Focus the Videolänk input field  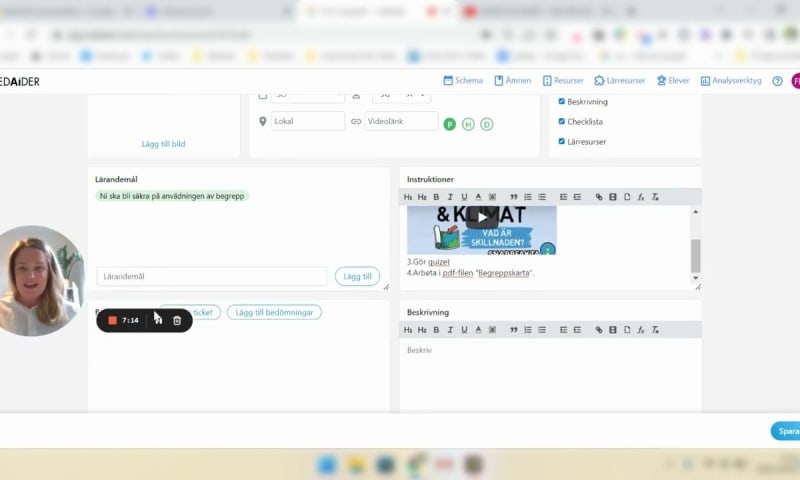pyautogui.click(x=401, y=121)
